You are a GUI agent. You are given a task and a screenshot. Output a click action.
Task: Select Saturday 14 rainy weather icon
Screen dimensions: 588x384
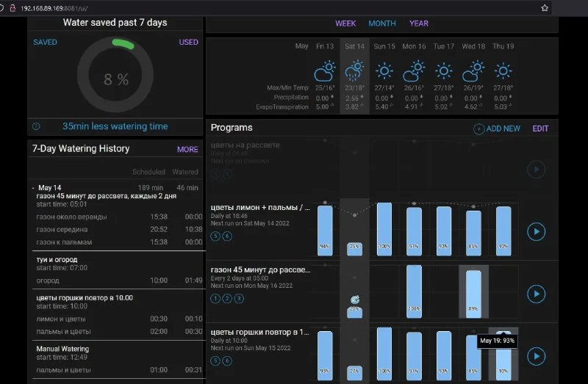click(x=354, y=71)
